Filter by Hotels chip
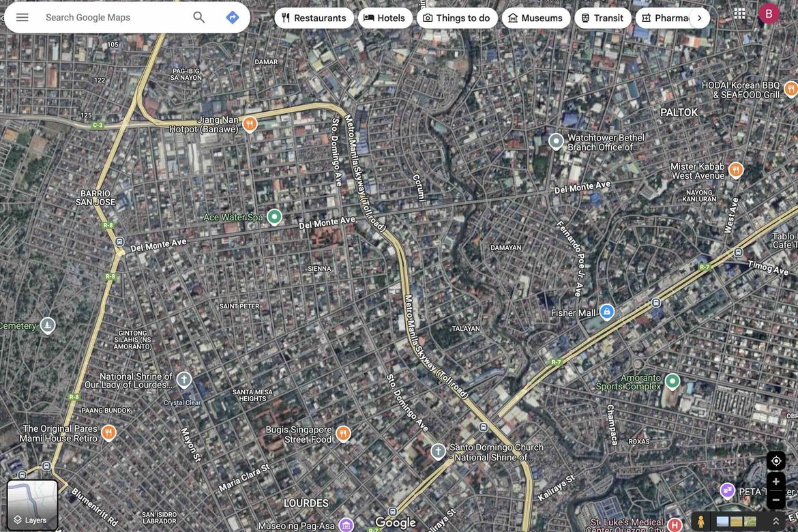 click(385, 18)
